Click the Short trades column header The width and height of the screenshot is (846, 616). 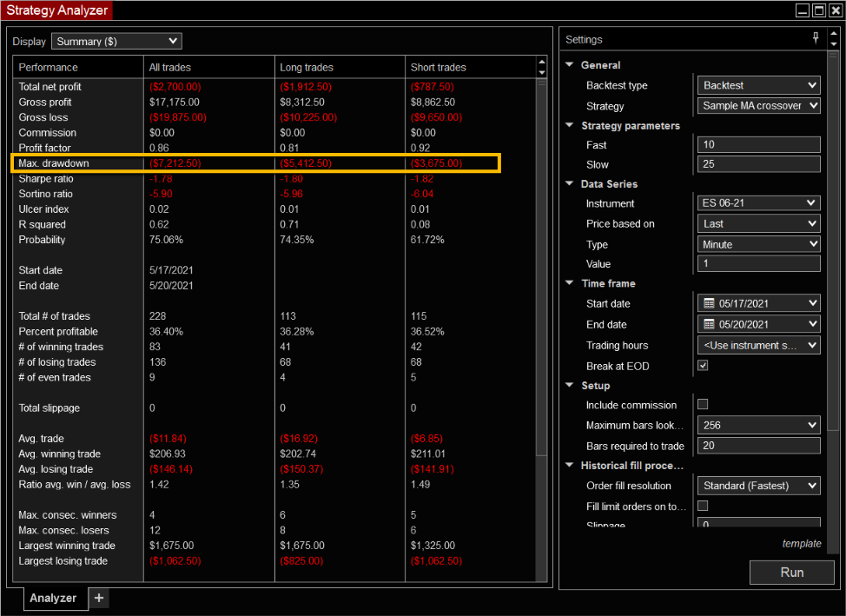pos(471,68)
